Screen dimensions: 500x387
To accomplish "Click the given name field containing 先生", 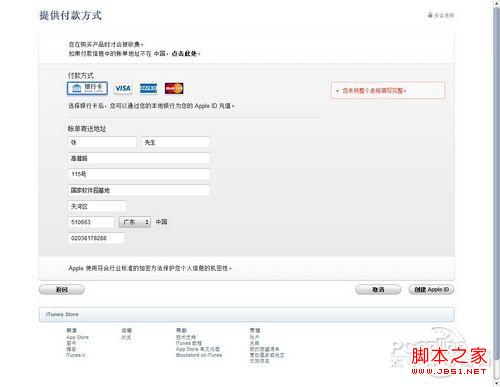I will pos(176,142).
